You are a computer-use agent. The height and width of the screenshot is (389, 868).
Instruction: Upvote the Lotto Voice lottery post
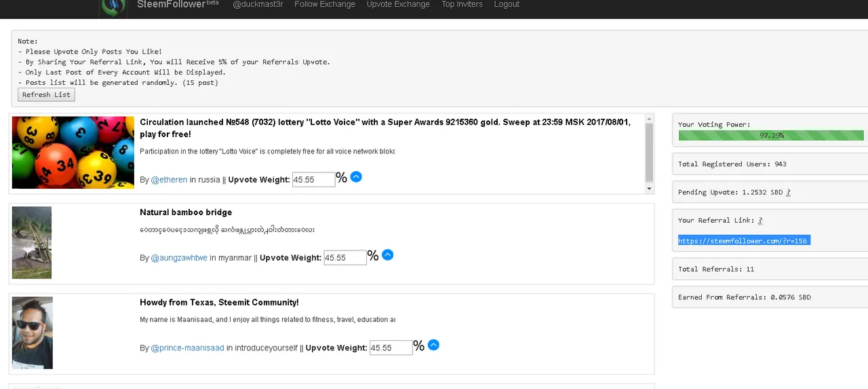[356, 177]
